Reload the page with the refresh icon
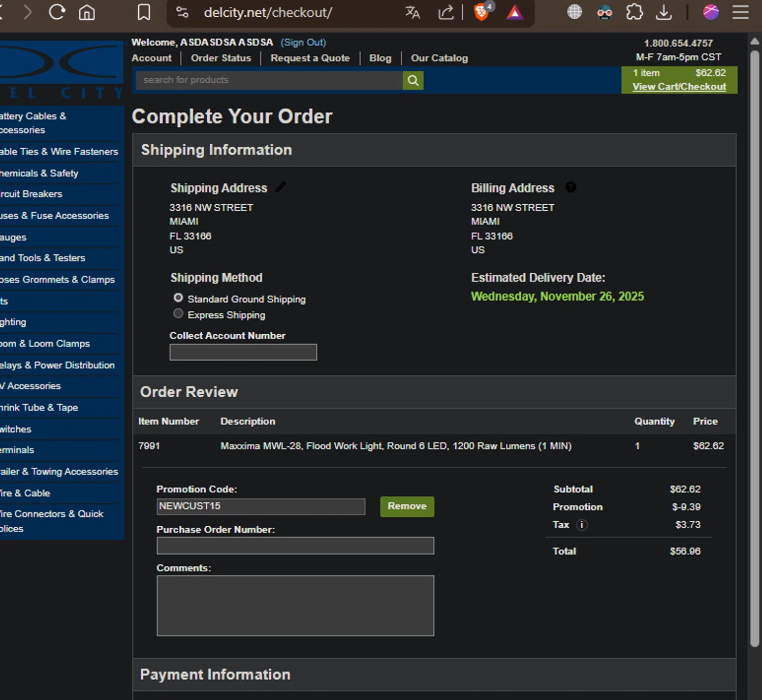762x700 pixels. pos(57,12)
